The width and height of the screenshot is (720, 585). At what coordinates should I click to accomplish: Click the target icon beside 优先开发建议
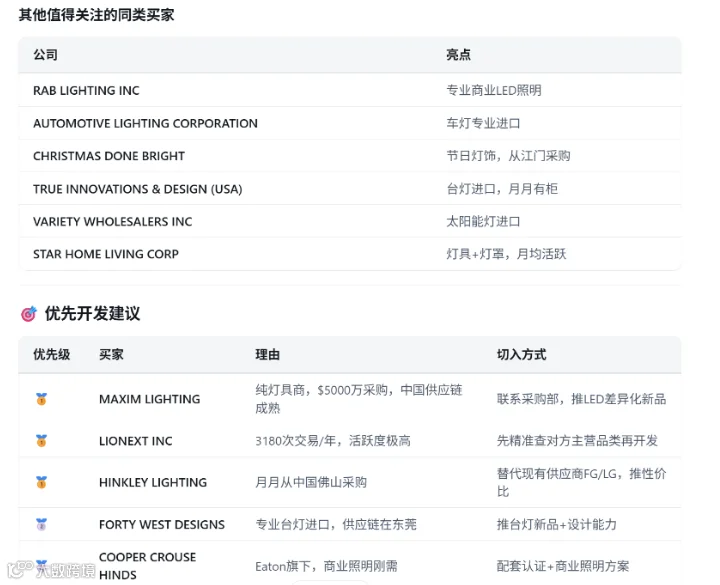click(x=28, y=314)
